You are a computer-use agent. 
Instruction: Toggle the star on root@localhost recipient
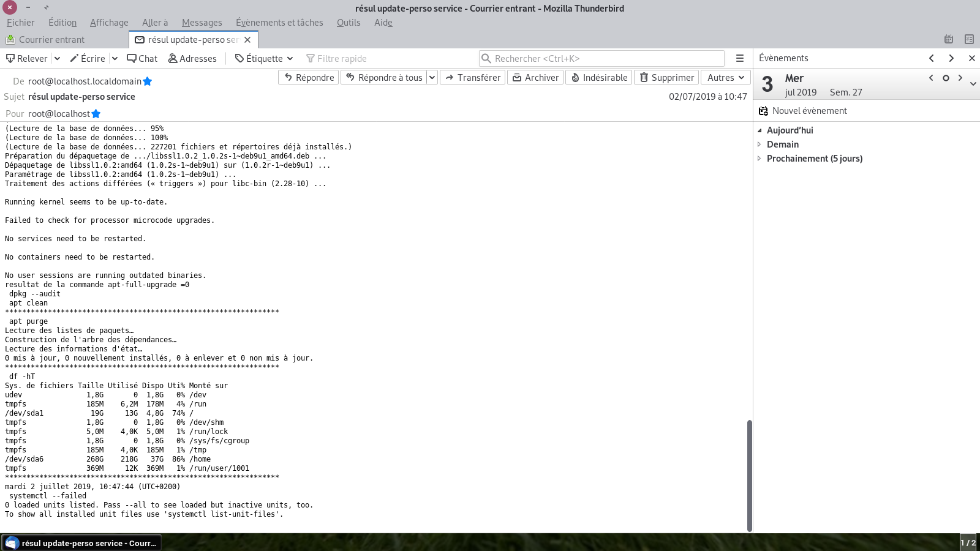pos(96,113)
